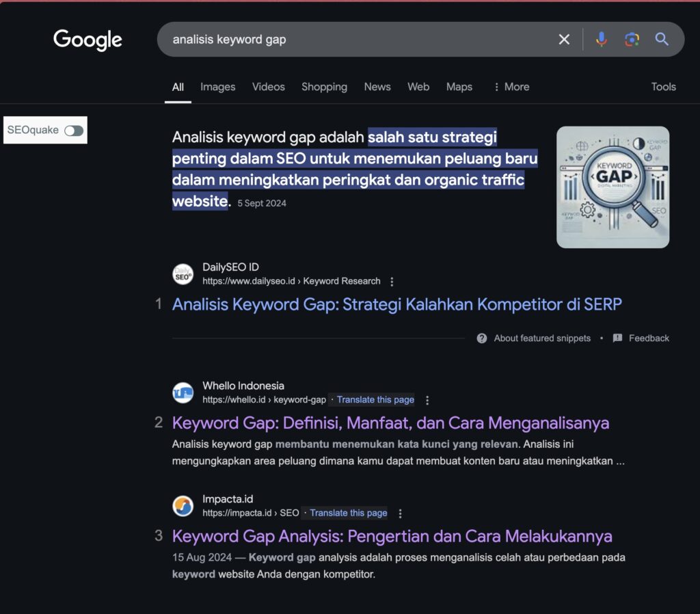The width and height of the screenshot is (700, 614).
Task: Open result Analisis Keyword Gap: Strategi Kalahkan Kompetitor
Action: (397, 304)
